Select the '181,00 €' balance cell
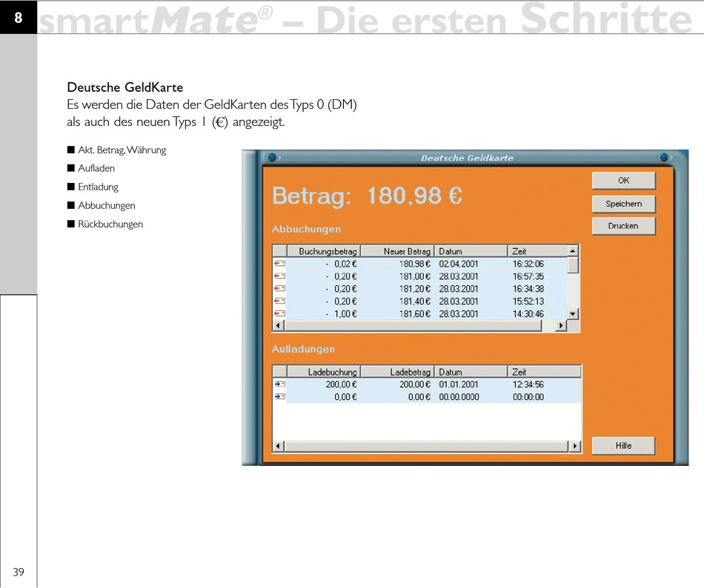Screen dimensions: 704x588 pyautogui.click(x=415, y=276)
